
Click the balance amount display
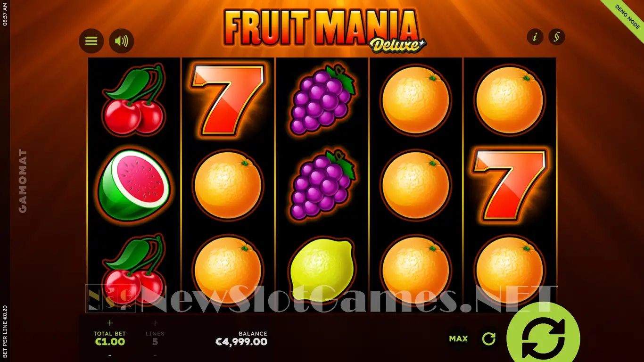[x=241, y=342]
